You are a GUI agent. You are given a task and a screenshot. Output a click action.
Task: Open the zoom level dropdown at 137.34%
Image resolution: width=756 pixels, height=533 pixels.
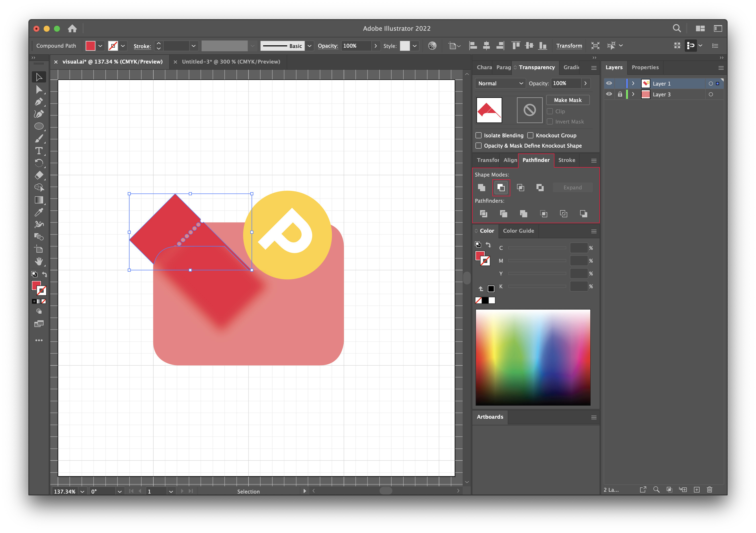pyautogui.click(x=82, y=491)
